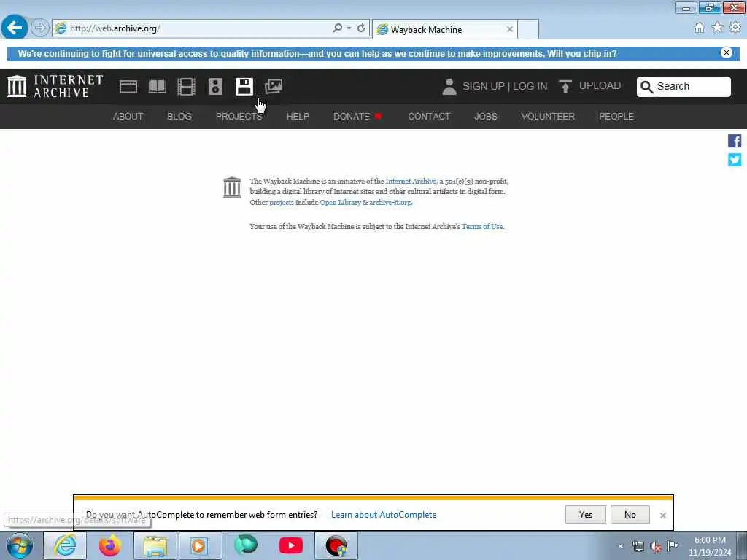Open File Explorer from taskbar
Viewport: 747px width, 560px height.
(155, 545)
